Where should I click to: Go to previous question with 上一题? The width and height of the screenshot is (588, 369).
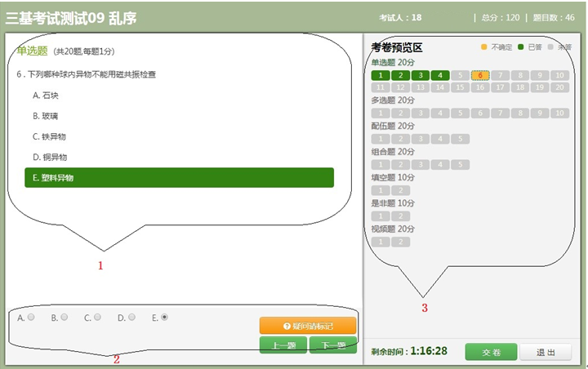point(283,345)
